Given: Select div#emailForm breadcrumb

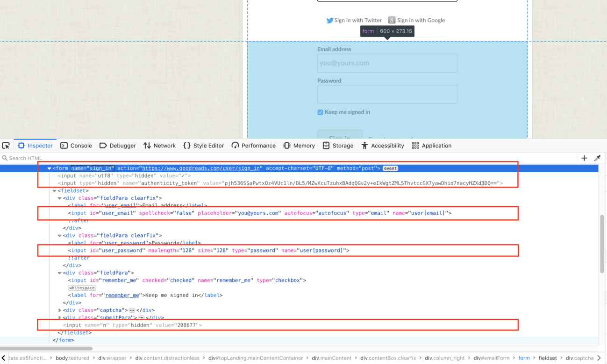Looking at the screenshot, I should 491,358.
